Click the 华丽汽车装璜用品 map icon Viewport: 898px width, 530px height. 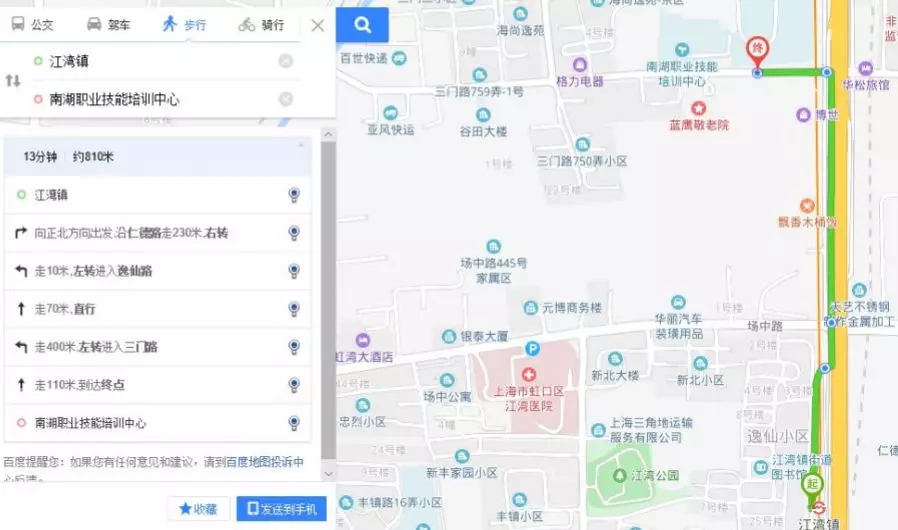tap(678, 302)
